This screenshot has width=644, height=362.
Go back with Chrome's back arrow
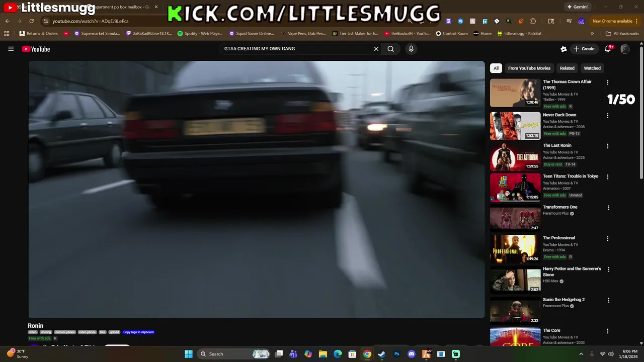[x=7, y=21]
